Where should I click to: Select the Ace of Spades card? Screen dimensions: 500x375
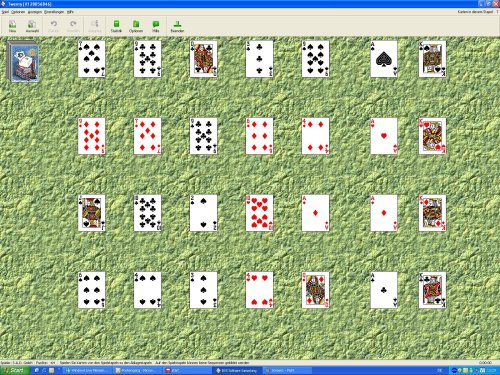click(x=384, y=59)
